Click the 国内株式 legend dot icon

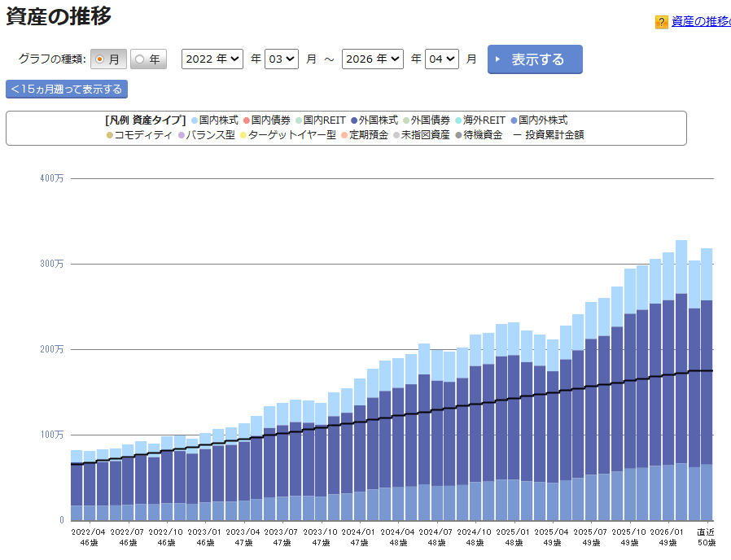[193, 120]
